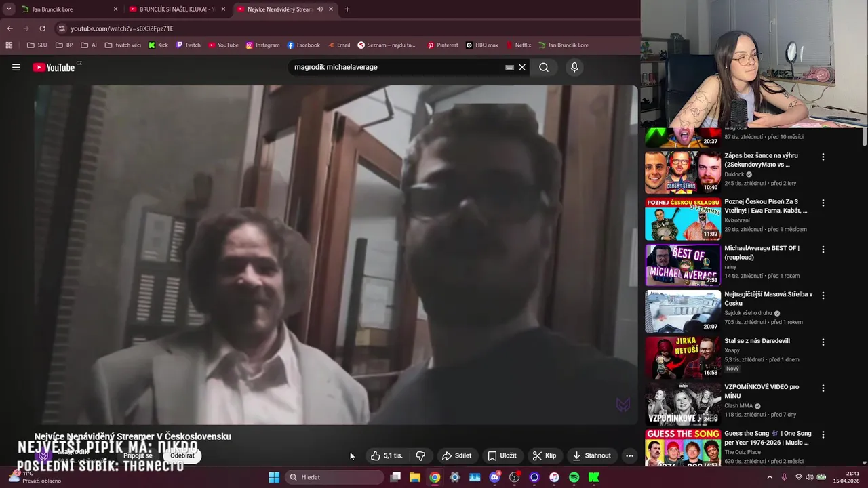
Task: Open Spotify from taskbar
Action: 574,477
